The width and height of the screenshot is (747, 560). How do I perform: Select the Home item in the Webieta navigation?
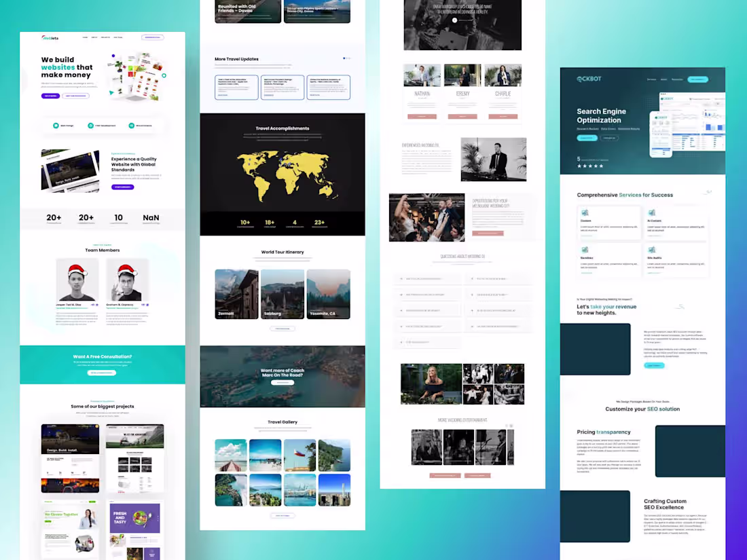tap(84, 37)
